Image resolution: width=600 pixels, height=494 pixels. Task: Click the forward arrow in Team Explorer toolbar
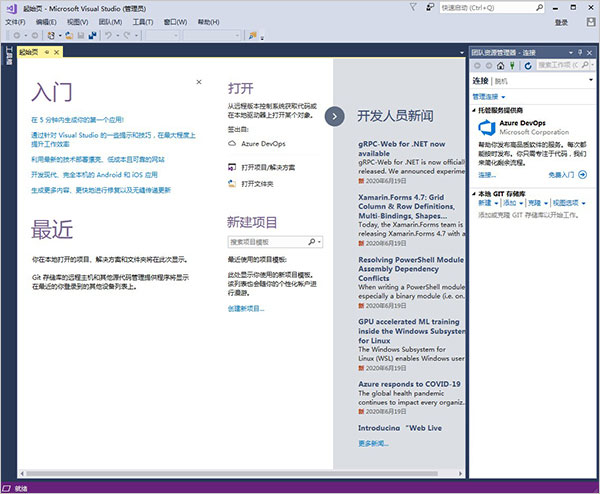click(489, 66)
